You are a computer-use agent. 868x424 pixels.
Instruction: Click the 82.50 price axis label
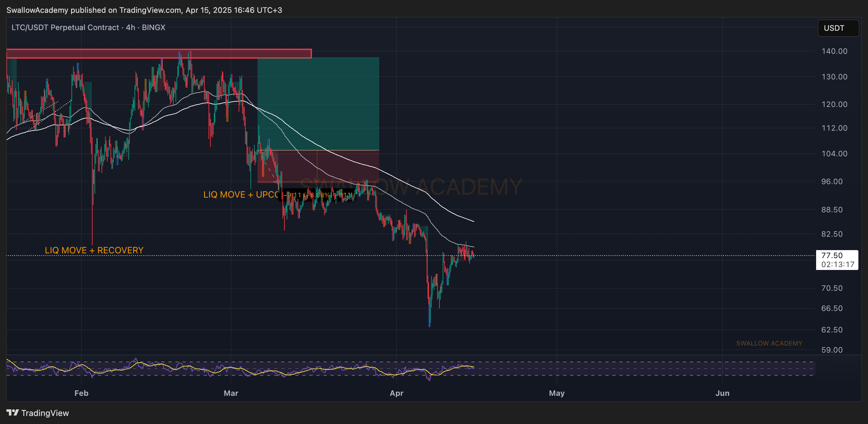832,234
